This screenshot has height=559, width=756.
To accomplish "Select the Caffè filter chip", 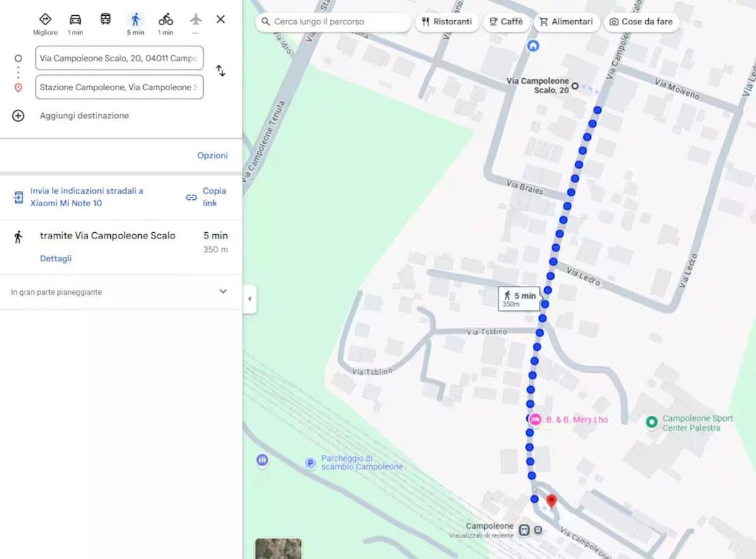I will pos(506,22).
